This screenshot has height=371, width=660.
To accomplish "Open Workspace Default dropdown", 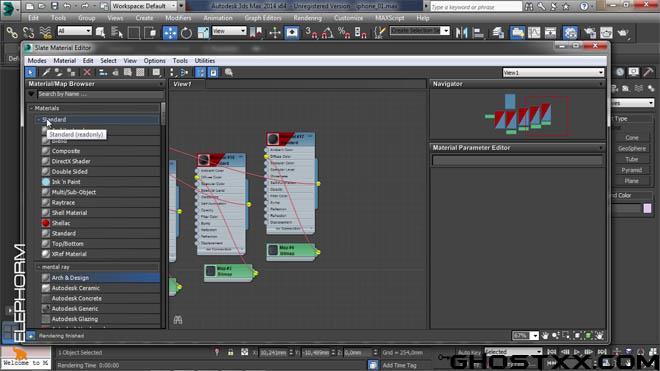I will [144, 6].
